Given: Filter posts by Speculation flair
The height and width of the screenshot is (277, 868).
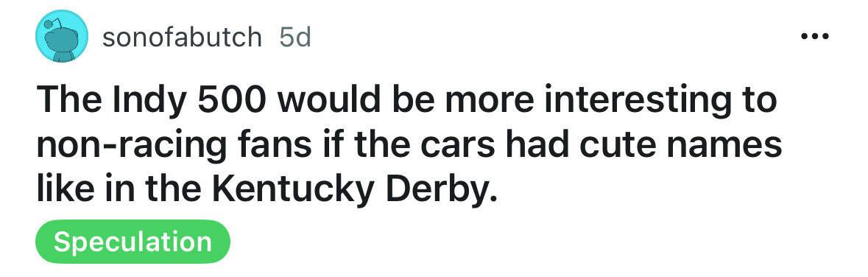Looking at the screenshot, I should (133, 242).
